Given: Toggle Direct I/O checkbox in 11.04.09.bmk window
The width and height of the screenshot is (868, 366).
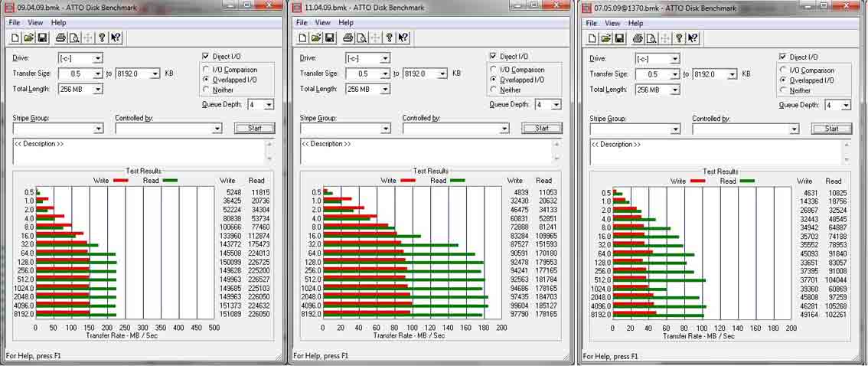Looking at the screenshot, I should pyautogui.click(x=493, y=57).
